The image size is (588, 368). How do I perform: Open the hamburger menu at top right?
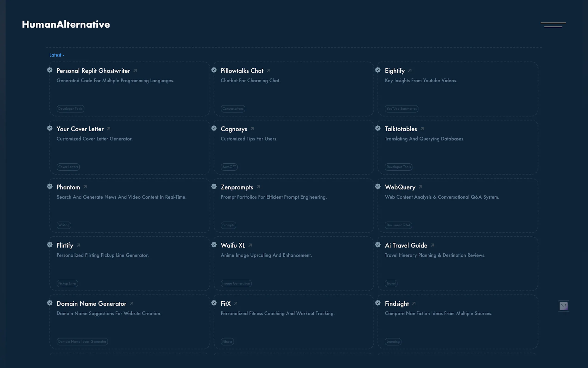click(x=553, y=25)
